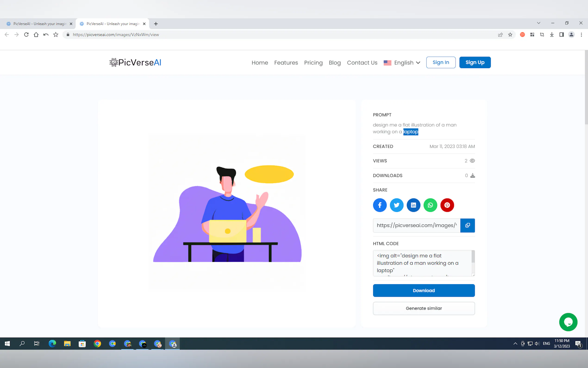This screenshot has width=588, height=368.
Task: Share image on Twitter
Action: (x=397, y=205)
